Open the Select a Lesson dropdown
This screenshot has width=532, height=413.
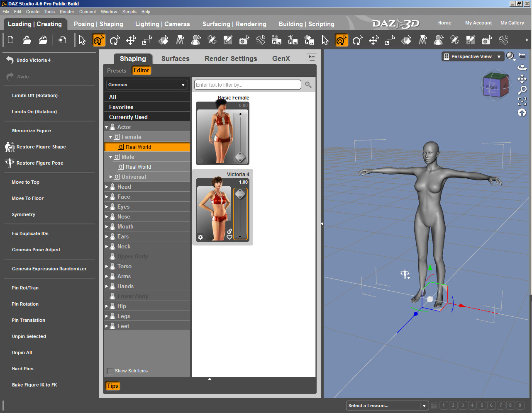point(387,406)
